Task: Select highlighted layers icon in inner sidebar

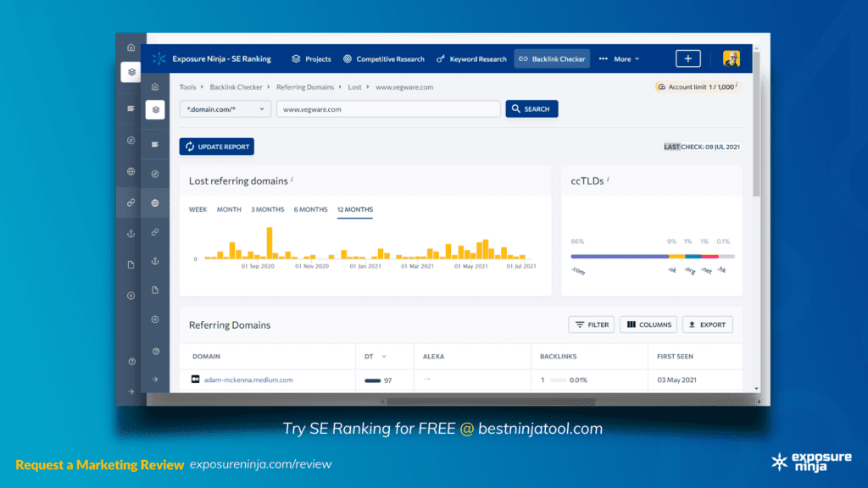Action: click(155, 109)
